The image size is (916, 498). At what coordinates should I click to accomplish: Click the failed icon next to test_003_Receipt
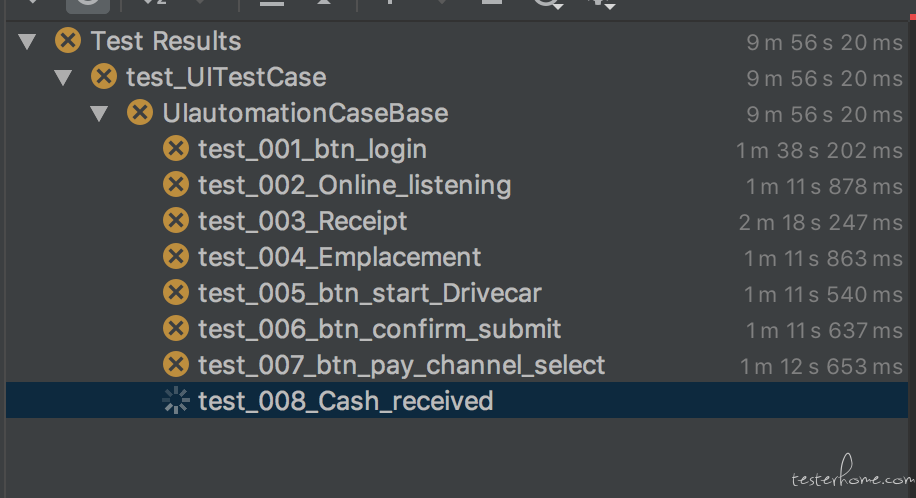click(176, 220)
